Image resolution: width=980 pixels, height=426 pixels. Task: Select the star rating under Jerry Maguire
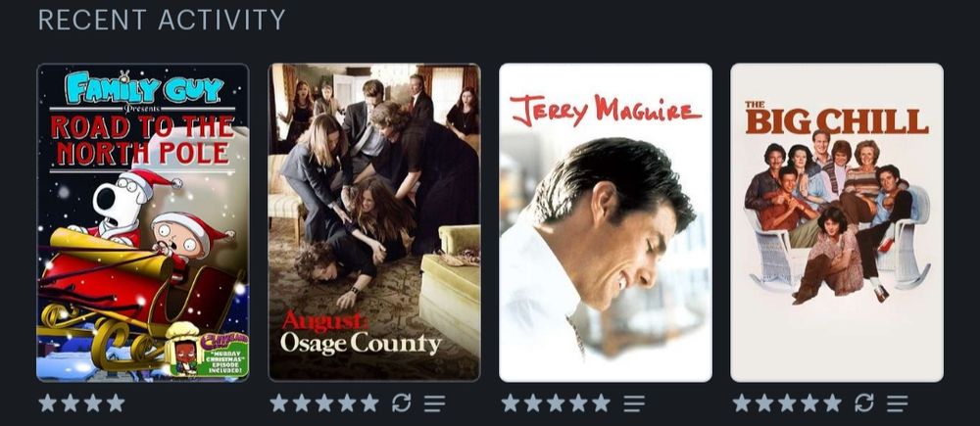click(556, 402)
